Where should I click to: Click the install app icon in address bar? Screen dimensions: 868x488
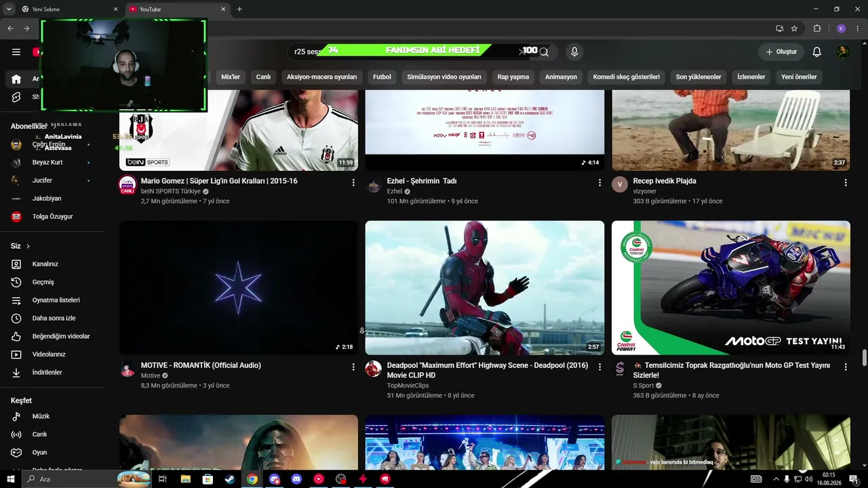pyautogui.click(x=779, y=28)
